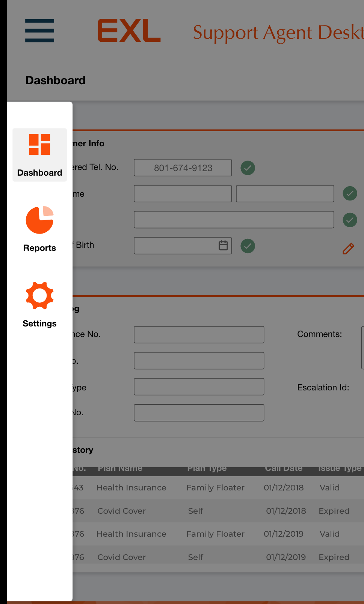Toggle green checkmark beside date of birth
Viewport: 364px width, 604px height.
tap(248, 246)
